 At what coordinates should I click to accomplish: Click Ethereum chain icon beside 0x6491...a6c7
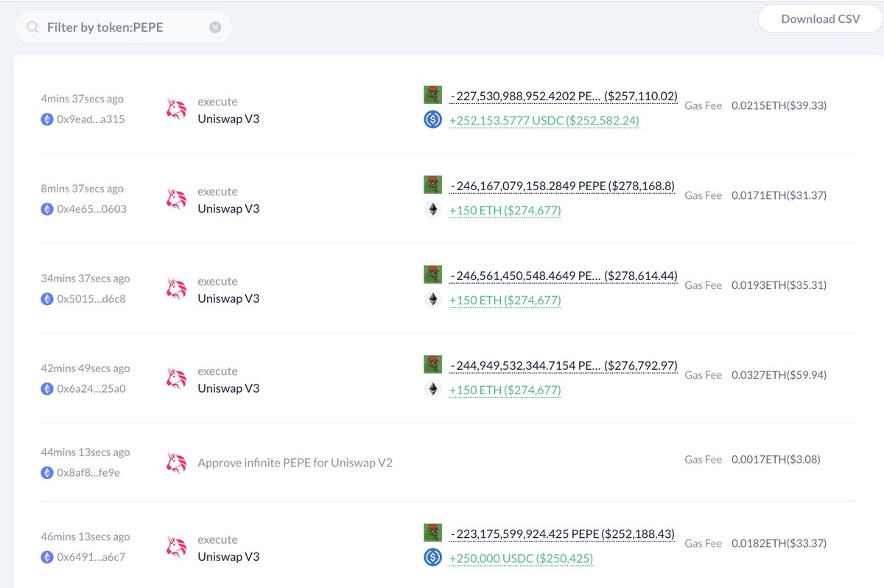pos(47,556)
